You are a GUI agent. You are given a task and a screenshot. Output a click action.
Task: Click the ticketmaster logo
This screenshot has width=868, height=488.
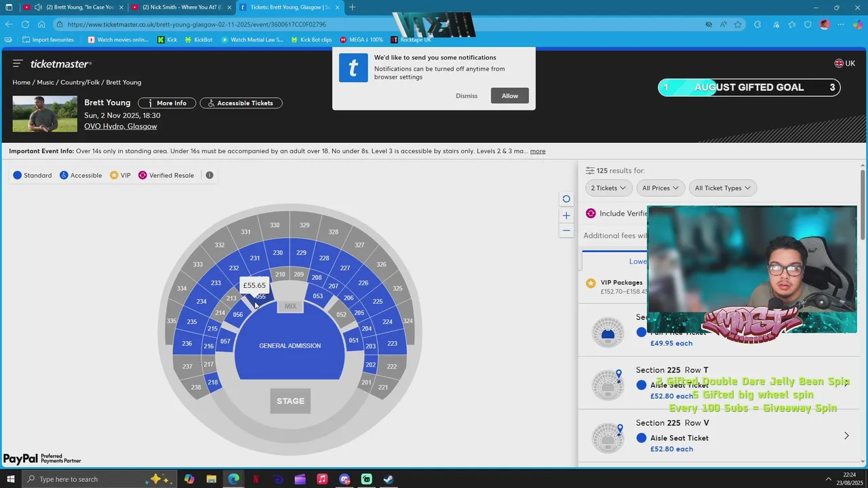60,64
